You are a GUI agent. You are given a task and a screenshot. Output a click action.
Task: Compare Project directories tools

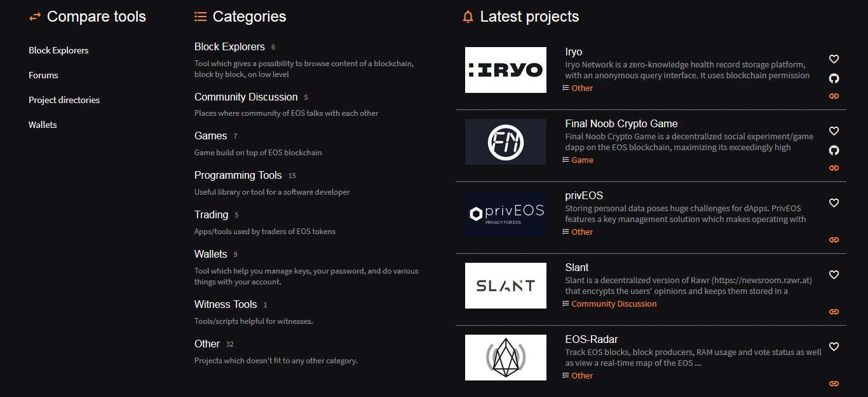[64, 100]
